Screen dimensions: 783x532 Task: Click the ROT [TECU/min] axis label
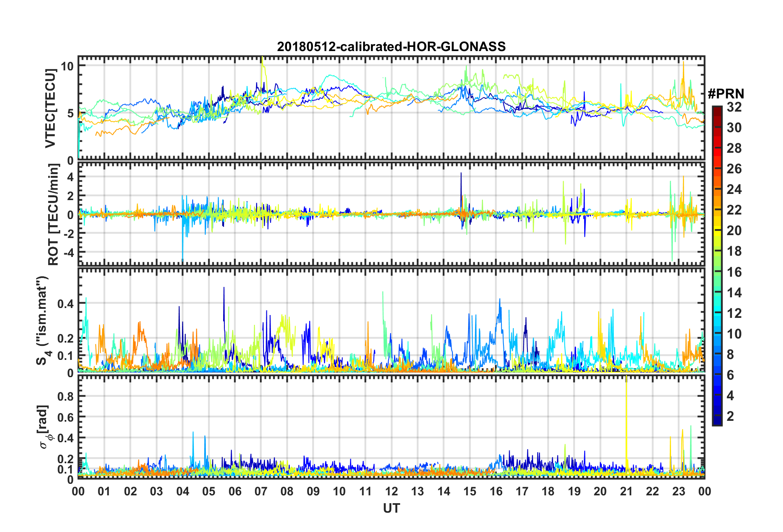53,214
